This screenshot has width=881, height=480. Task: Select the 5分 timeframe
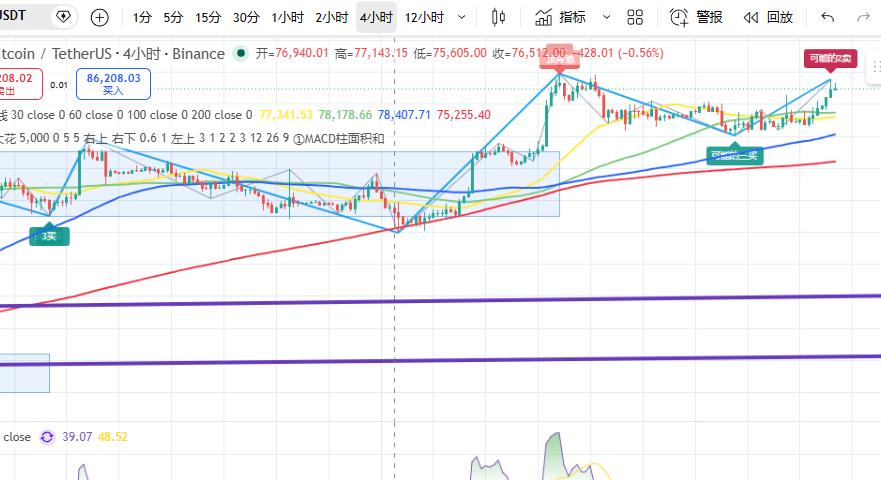(173, 18)
